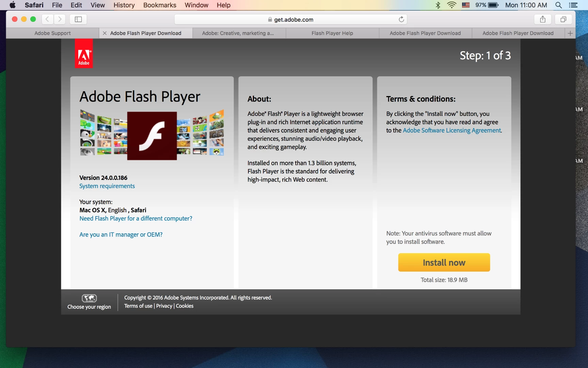Click the get.adobe.com address field
Image resolution: width=588 pixels, height=368 pixels.
[x=291, y=19]
